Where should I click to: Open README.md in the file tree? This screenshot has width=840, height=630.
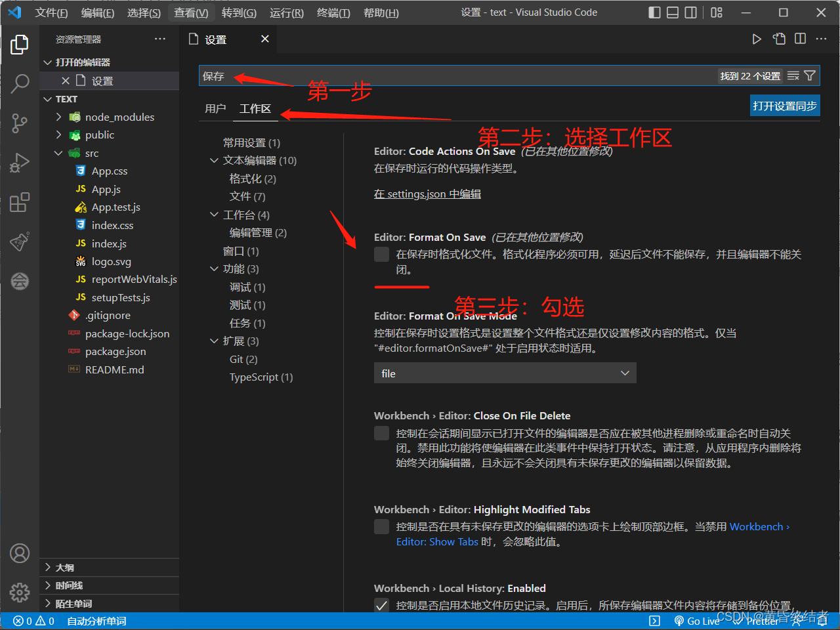tap(114, 369)
